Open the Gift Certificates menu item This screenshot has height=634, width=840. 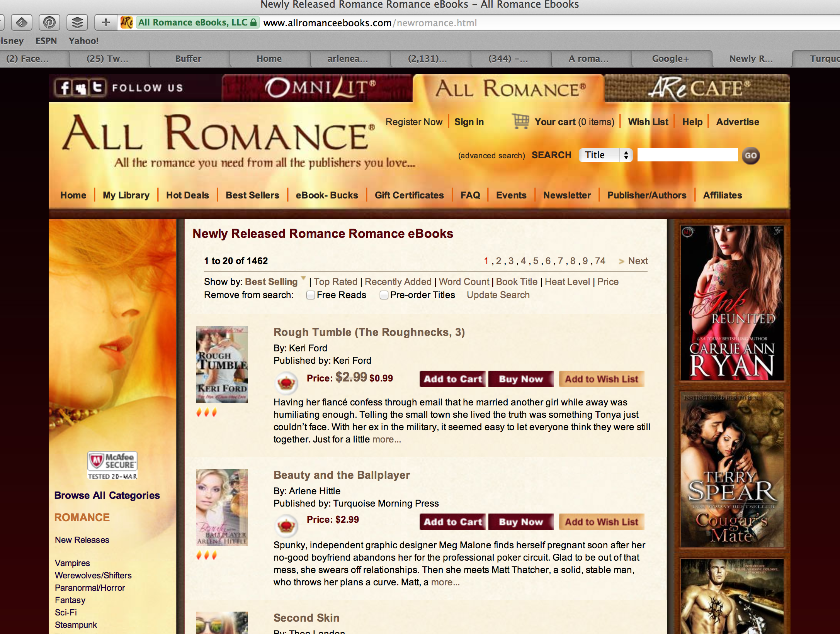click(x=409, y=195)
